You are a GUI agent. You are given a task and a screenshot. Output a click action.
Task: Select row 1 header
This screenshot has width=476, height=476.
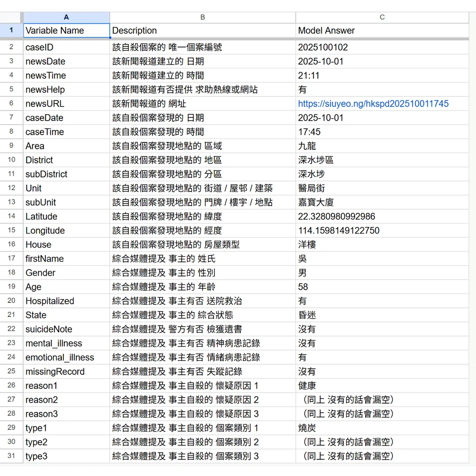[11, 30]
